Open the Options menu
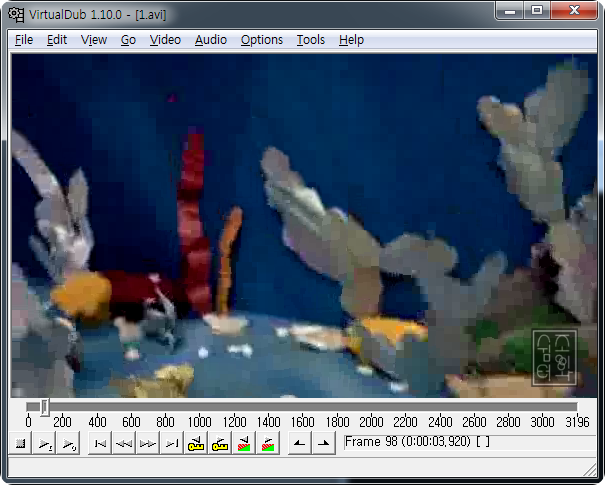605x485 pixels. point(262,40)
